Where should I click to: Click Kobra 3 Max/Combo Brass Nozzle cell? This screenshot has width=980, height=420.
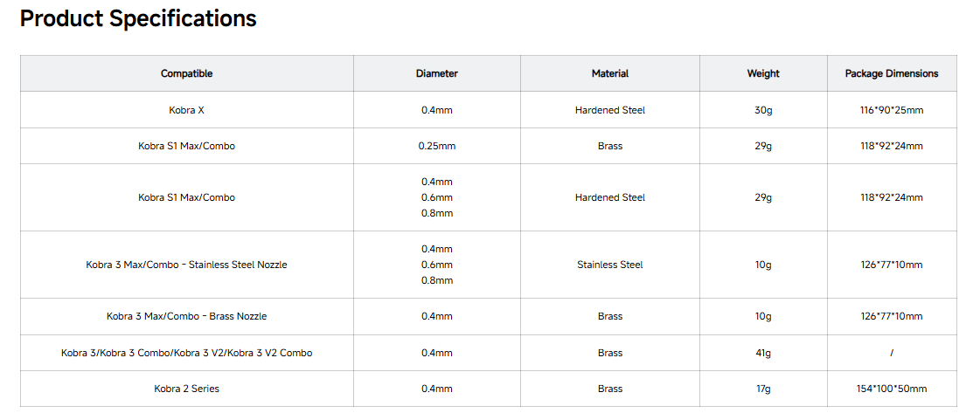[187, 316]
